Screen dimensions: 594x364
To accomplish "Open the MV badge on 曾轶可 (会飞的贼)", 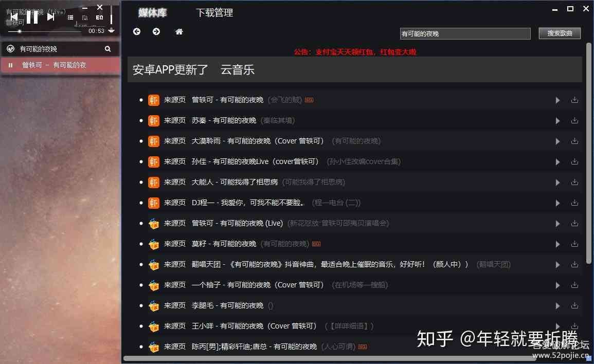I will click(x=309, y=100).
